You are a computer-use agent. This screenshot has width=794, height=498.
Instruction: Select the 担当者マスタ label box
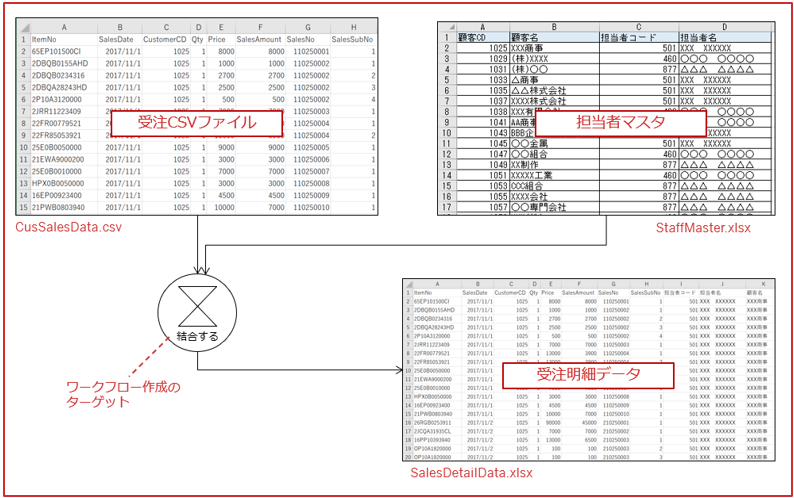(620, 123)
